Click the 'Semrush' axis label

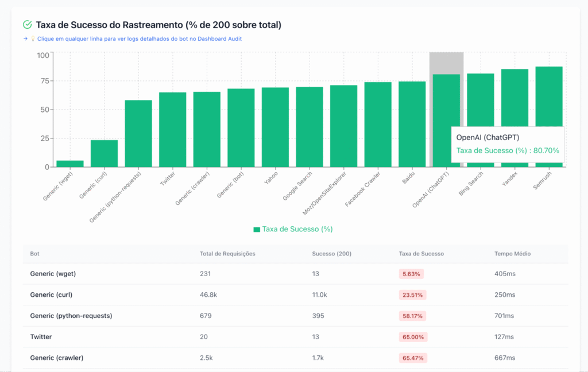coord(542,180)
